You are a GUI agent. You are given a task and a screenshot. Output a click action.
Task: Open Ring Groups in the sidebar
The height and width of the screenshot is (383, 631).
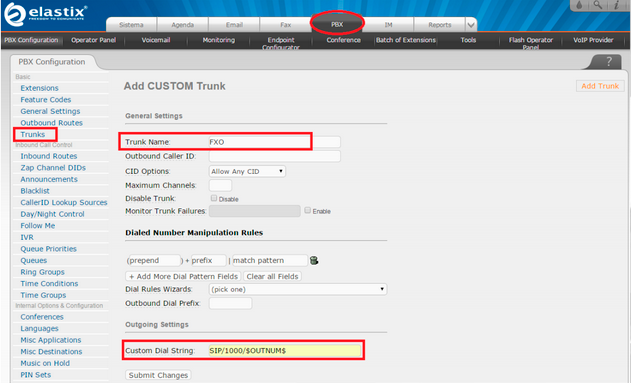(42, 272)
